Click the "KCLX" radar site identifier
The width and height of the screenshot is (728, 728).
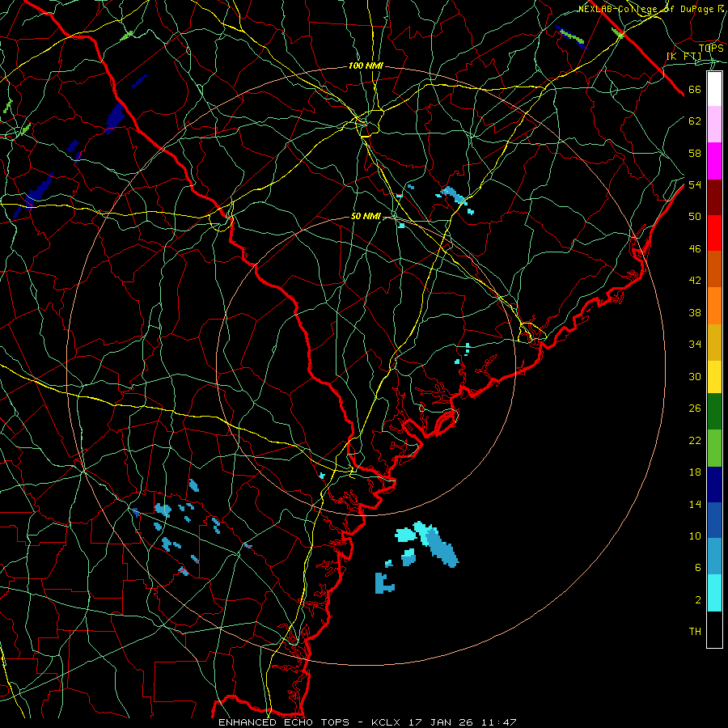(387, 722)
